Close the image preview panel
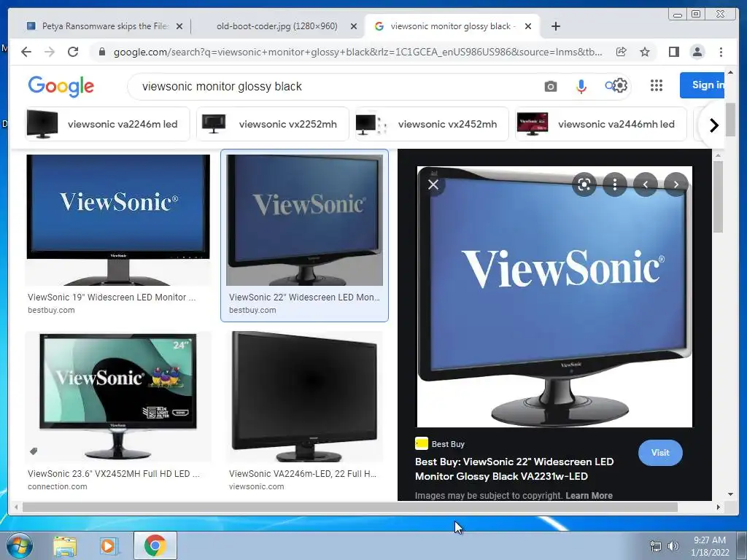Viewport: 747px width, 560px height. pyautogui.click(x=433, y=184)
